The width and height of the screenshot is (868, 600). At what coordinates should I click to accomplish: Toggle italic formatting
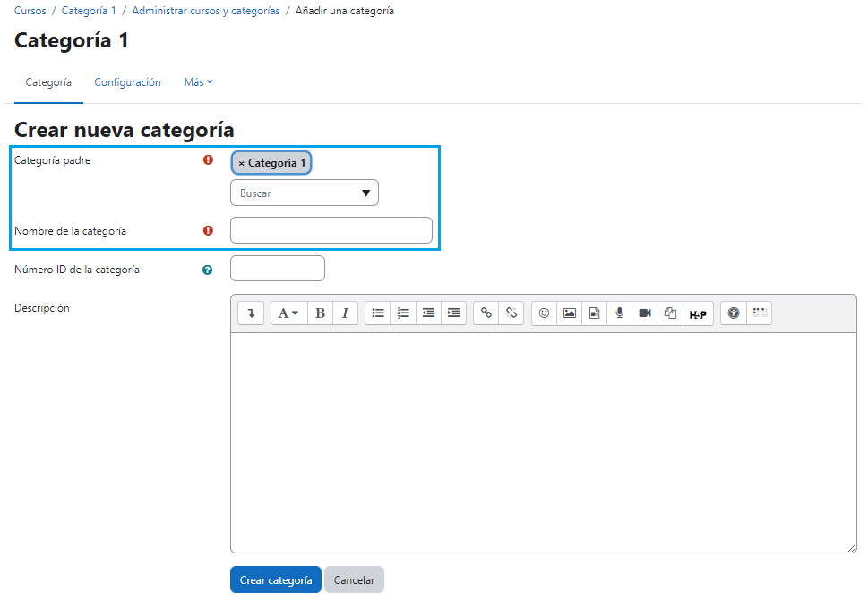tap(345, 313)
